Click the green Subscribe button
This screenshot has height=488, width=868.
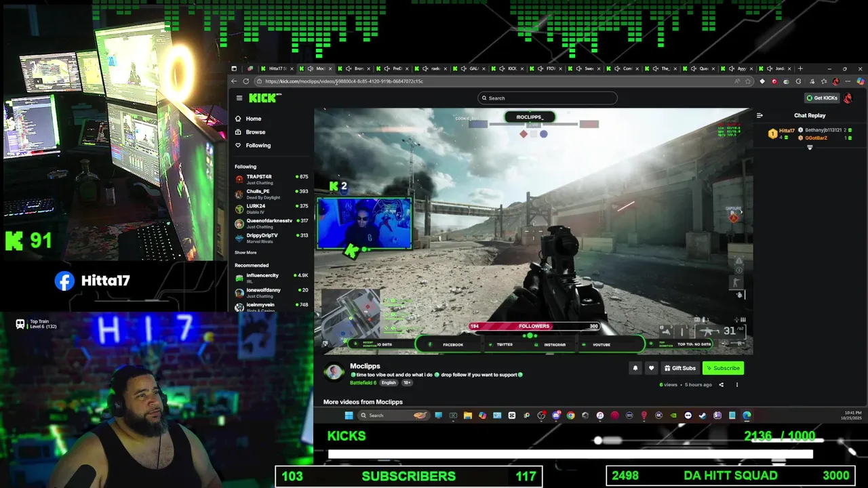coord(723,368)
